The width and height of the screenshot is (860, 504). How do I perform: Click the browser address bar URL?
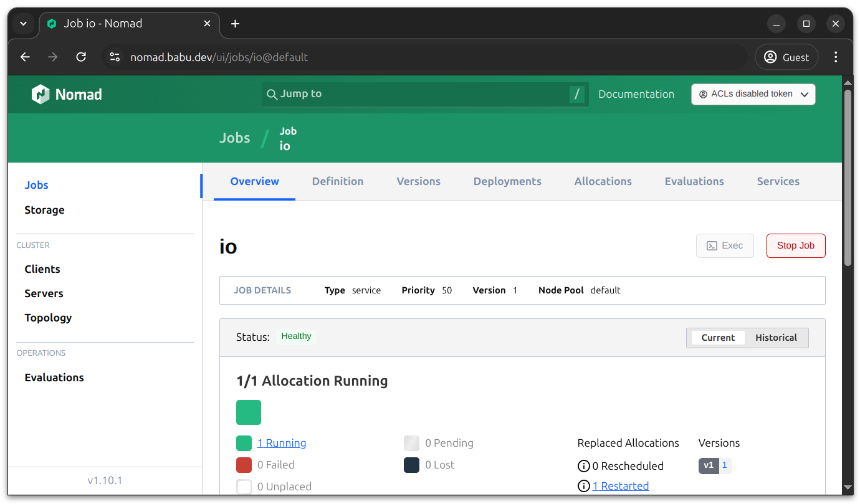219,57
